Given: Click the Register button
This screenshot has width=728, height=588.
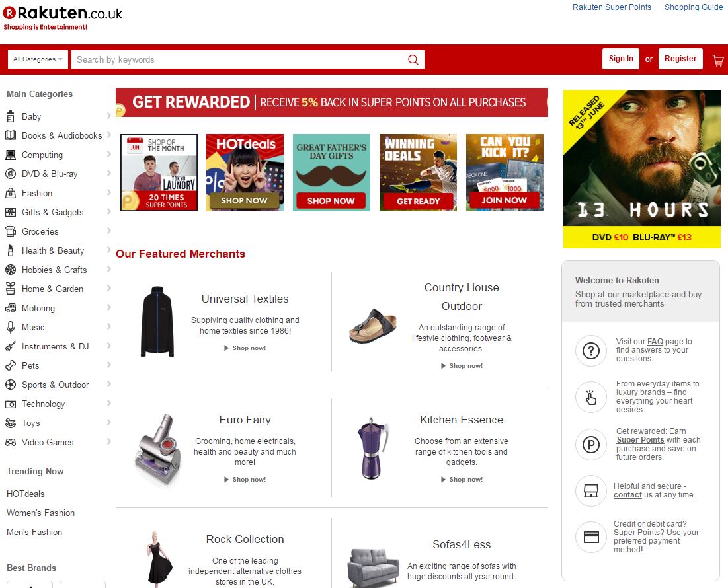Looking at the screenshot, I should (x=680, y=59).
